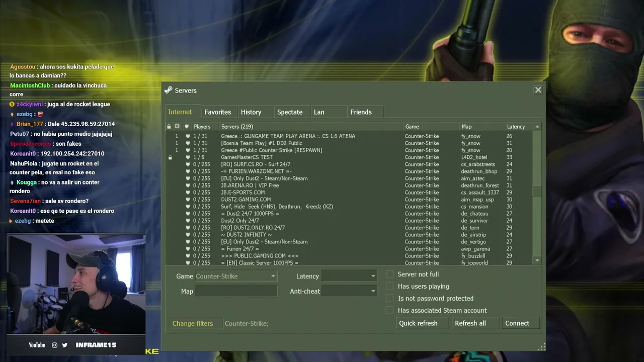Click the 'deathrun_forest' map cell
Screen dimensions: 644x362
click(480, 186)
